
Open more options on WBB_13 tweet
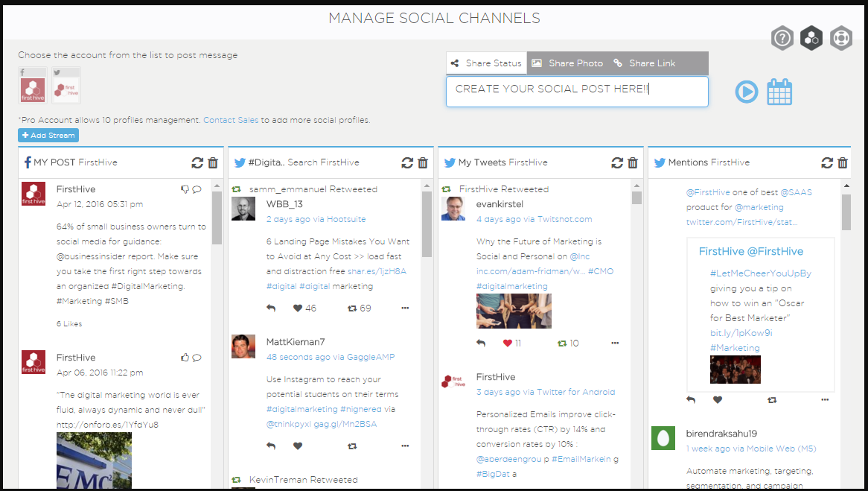pos(405,308)
